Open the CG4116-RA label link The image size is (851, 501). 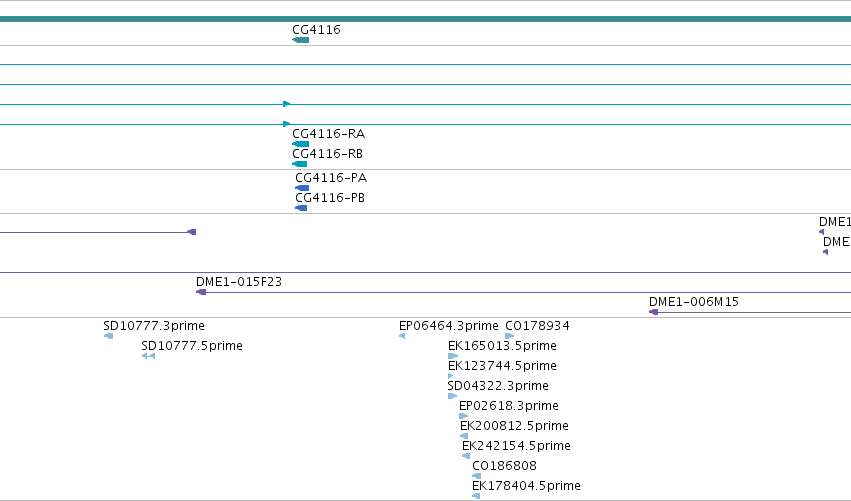[x=328, y=134]
